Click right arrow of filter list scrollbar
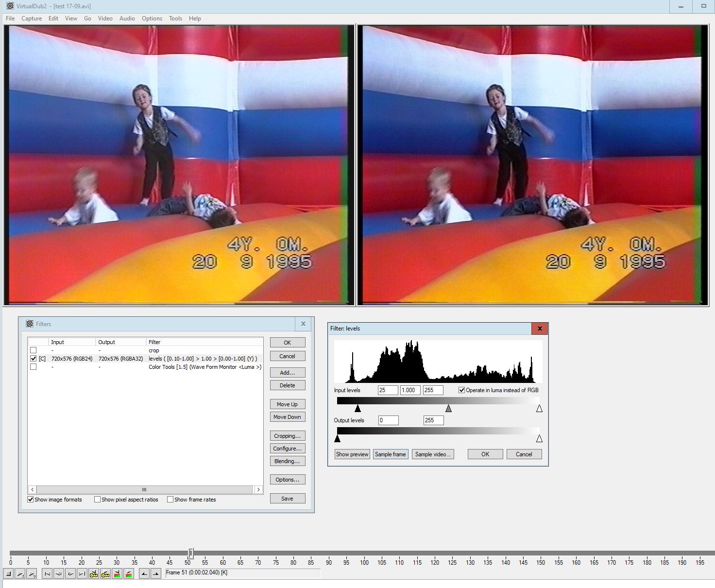The image size is (715, 588). click(258, 489)
